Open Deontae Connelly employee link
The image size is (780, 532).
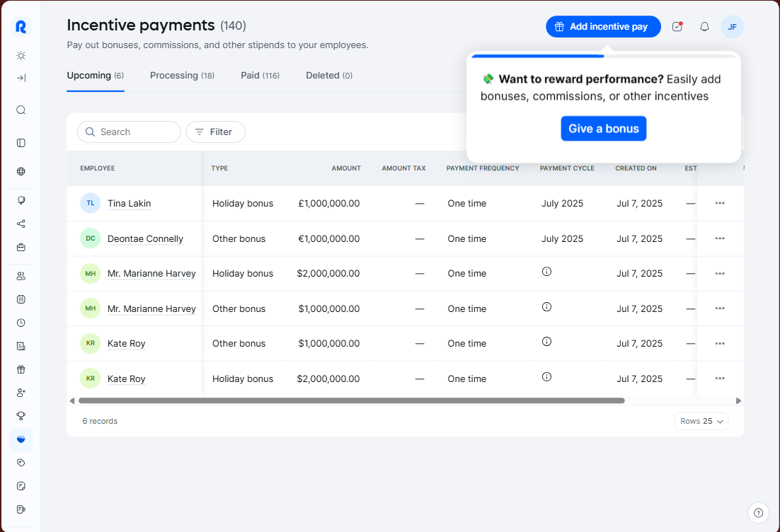coord(145,238)
